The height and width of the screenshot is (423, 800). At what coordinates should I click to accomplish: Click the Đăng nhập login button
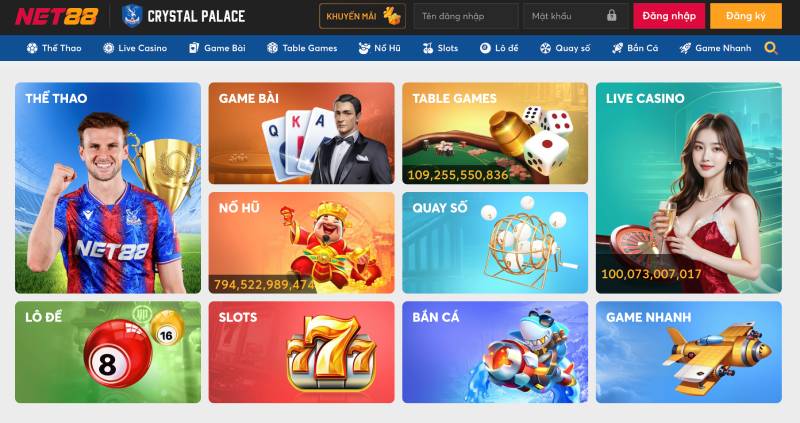pyautogui.click(x=669, y=16)
